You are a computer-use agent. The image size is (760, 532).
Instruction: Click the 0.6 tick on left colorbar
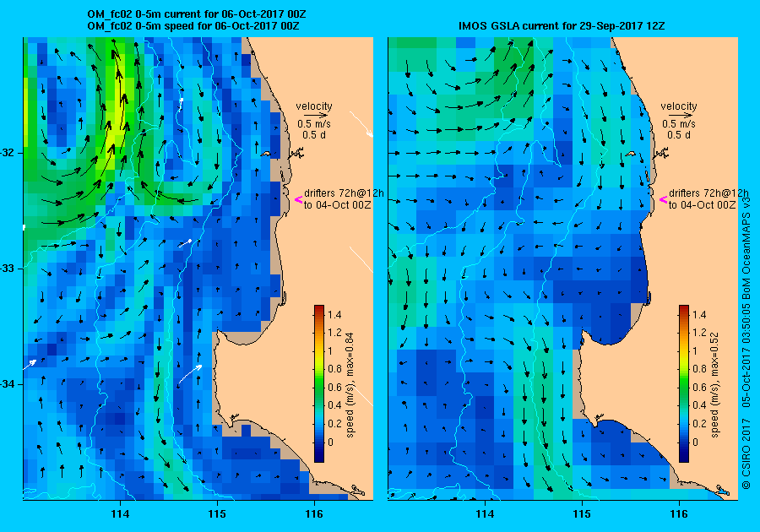coord(334,388)
